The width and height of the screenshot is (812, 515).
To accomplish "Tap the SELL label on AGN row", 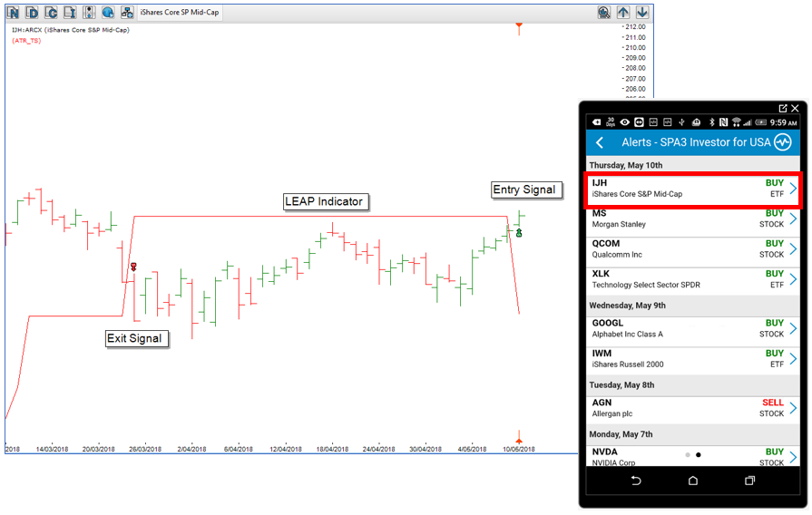I will coord(773,403).
